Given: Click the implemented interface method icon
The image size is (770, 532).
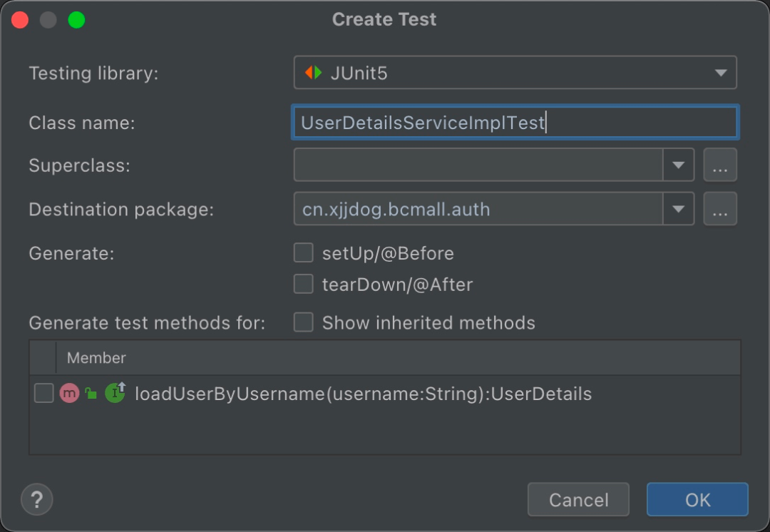Looking at the screenshot, I should (x=115, y=393).
